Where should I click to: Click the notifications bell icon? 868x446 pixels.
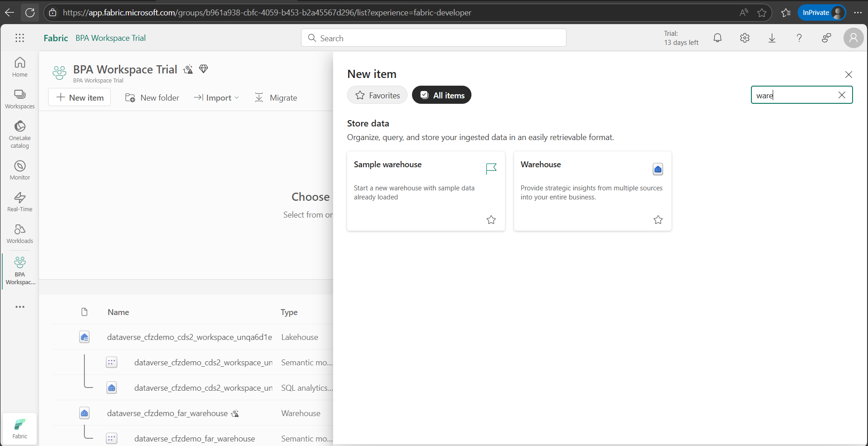coord(717,38)
